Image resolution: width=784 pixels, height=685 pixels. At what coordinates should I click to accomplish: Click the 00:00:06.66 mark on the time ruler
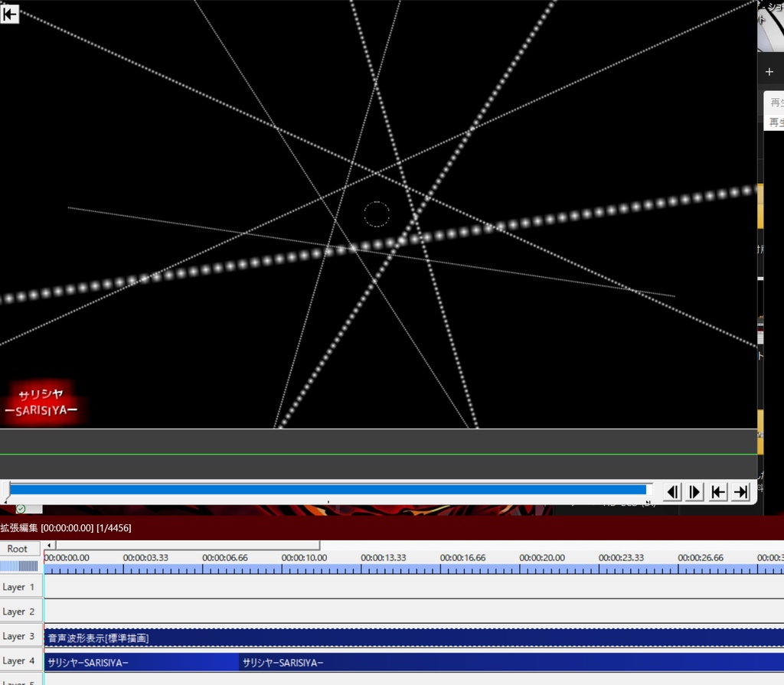(225, 557)
